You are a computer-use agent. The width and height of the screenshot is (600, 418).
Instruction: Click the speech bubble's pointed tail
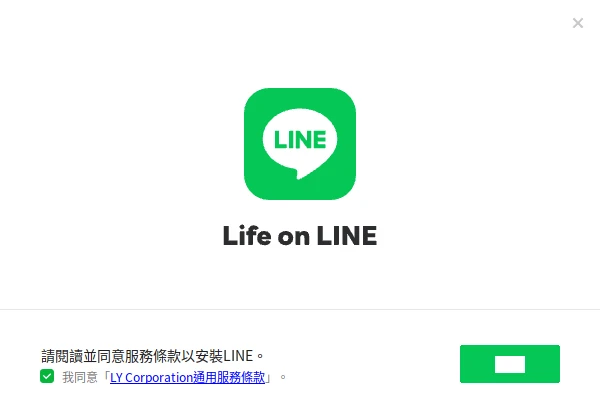299,174
